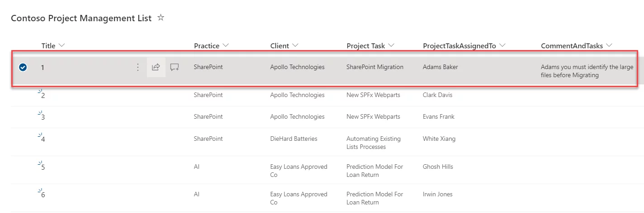Viewport: 644px width, 213px height.
Task: Click 'Easy Loans Approved Co' in row 6
Action: (299, 198)
